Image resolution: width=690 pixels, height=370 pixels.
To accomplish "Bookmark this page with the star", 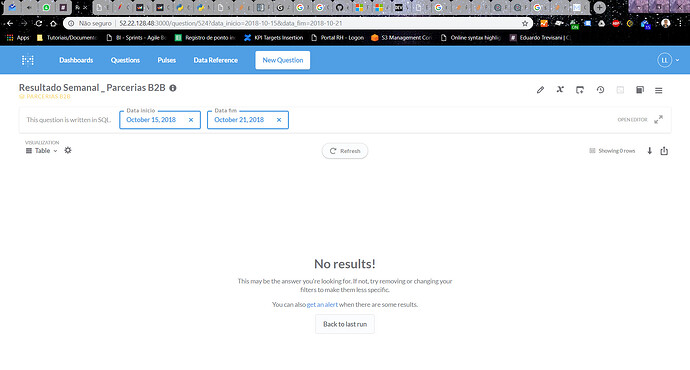I will click(525, 23).
